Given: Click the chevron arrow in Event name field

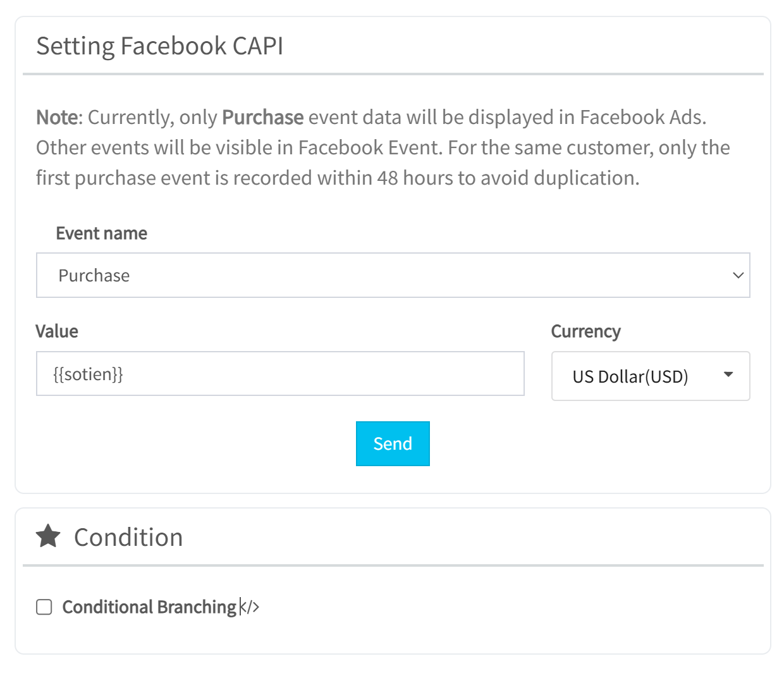Looking at the screenshot, I should coord(738,275).
